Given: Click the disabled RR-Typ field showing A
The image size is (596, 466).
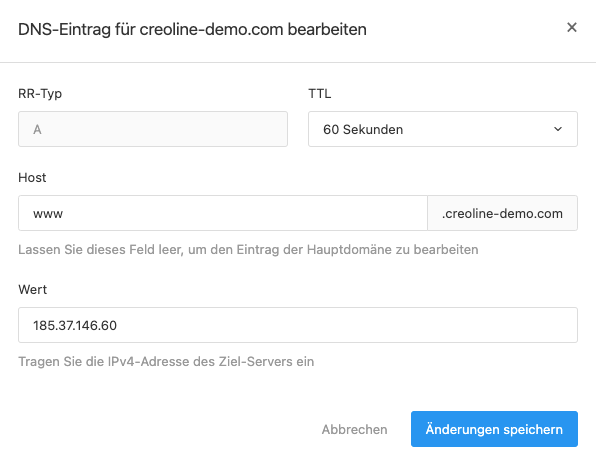Looking at the screenshot, I should [153, 129].
